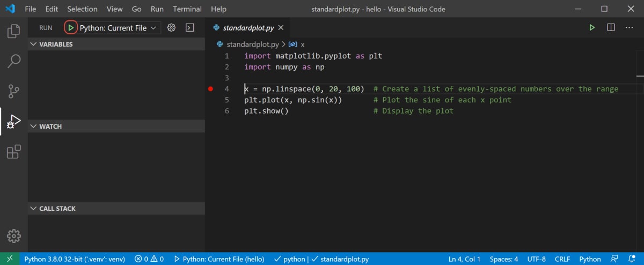Open the Terminal menu
This screenshot has height=265, width=644.
point(187,9)
